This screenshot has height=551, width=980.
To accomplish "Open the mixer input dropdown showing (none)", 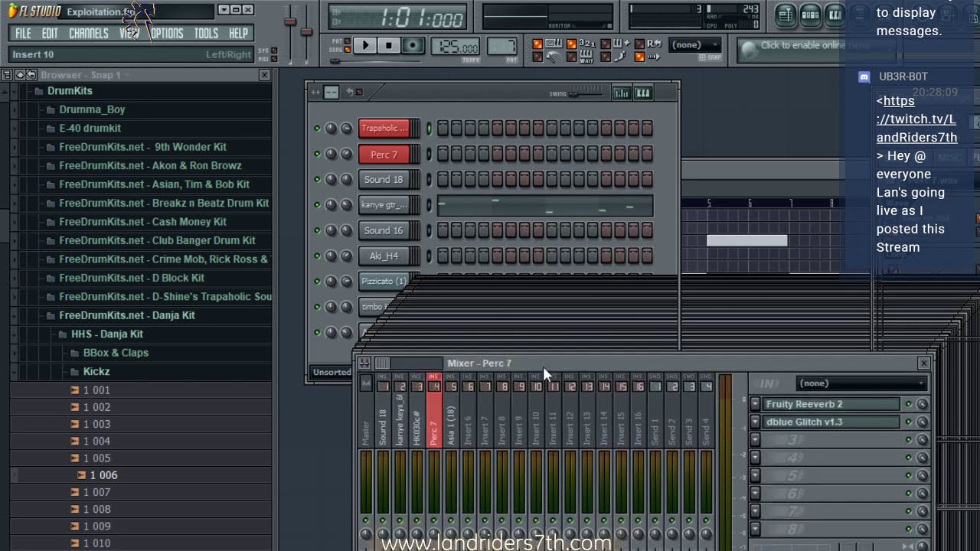I will pos(861,383).
